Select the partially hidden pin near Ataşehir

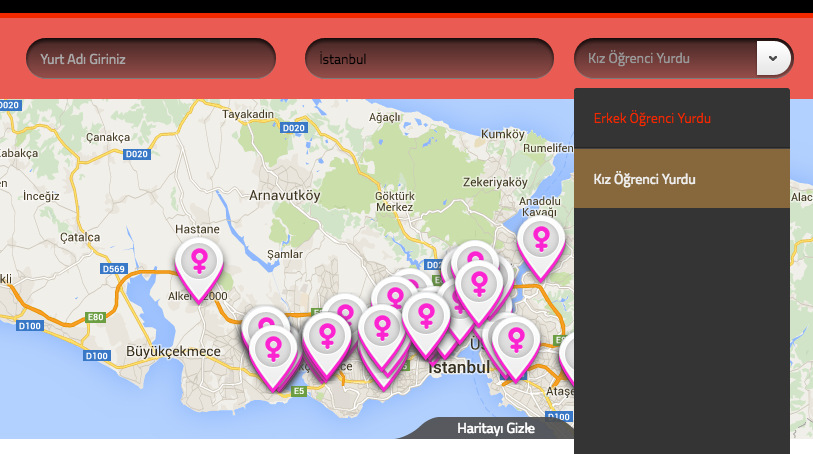point(567,358)
